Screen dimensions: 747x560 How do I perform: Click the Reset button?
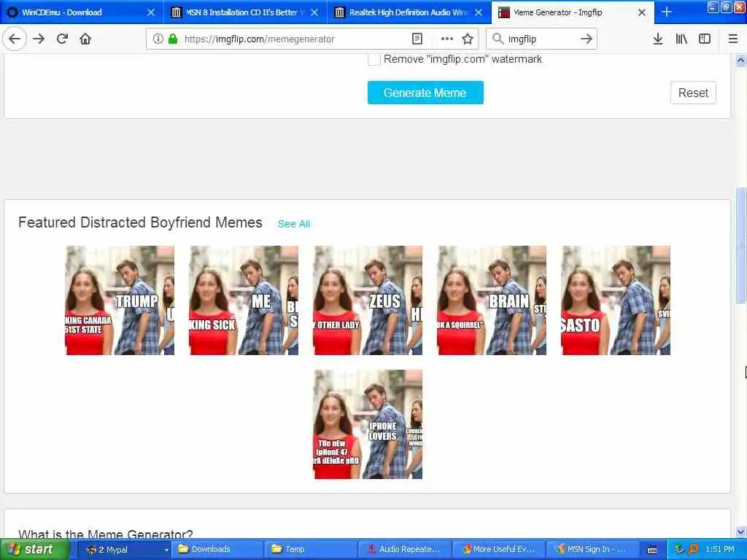click(693, 93)
